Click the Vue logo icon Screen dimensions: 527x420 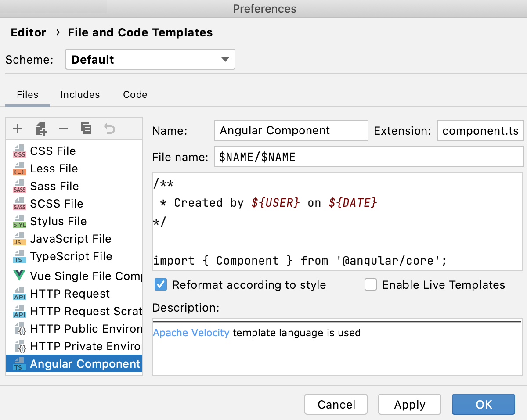pos(19,276)
